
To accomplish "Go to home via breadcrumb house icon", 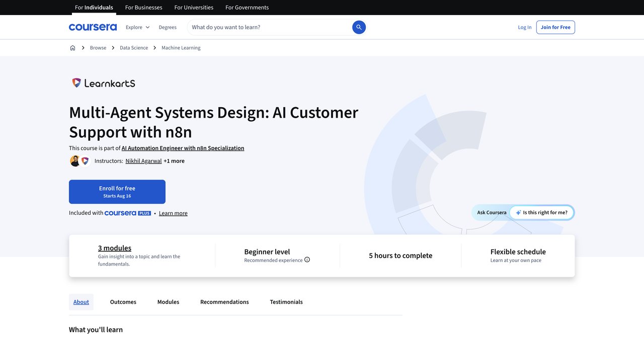I will click(x=72, y=48).
